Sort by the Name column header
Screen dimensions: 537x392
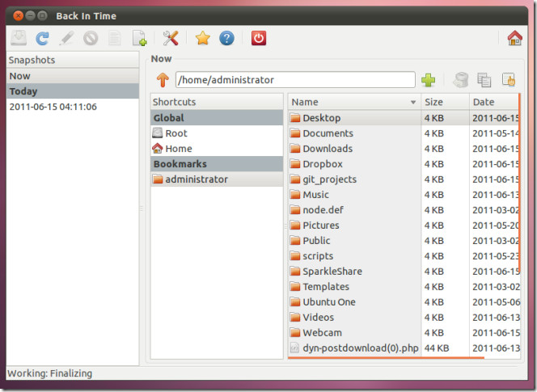click(x=354, y=102)
